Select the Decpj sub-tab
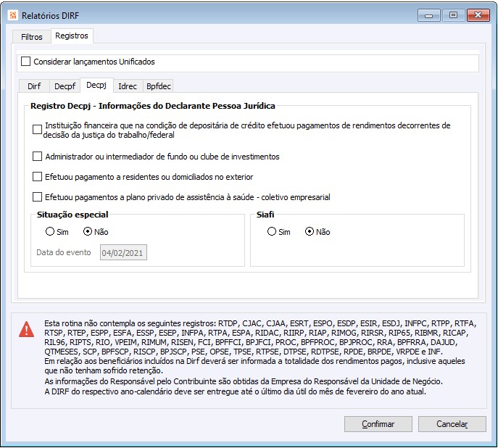498x448 pixels. 96,85
